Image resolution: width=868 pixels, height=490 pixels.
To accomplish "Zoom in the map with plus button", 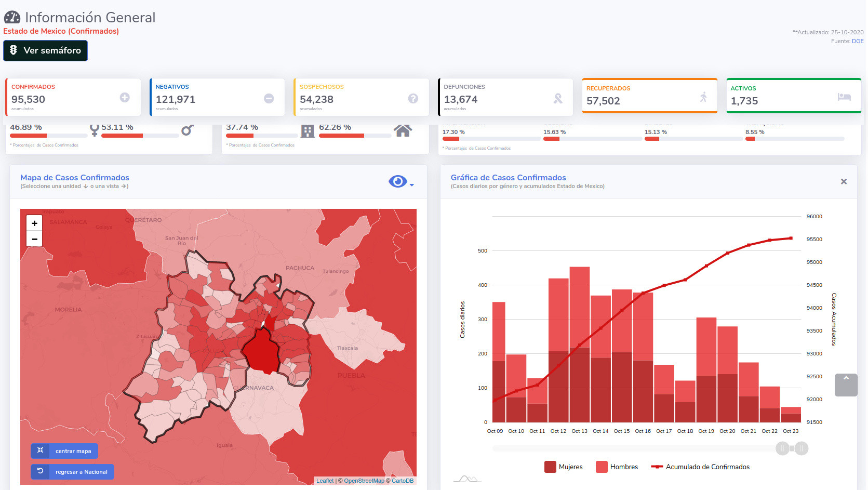I will pos(34,223).
